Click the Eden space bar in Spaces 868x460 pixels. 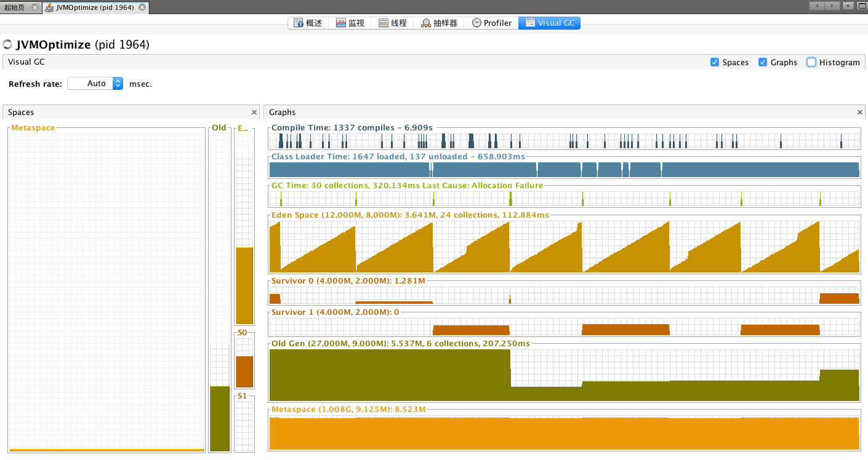[x=244, y=229]
